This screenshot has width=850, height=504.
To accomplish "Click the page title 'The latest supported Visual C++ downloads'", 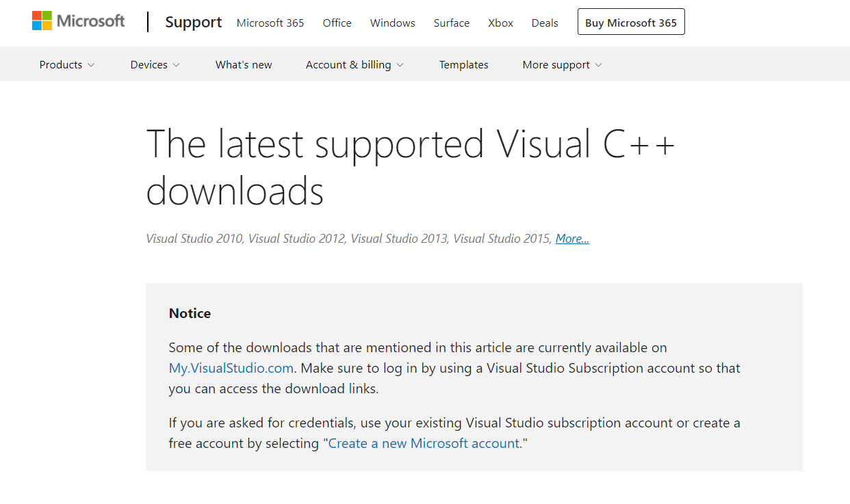I will [411, 167].
